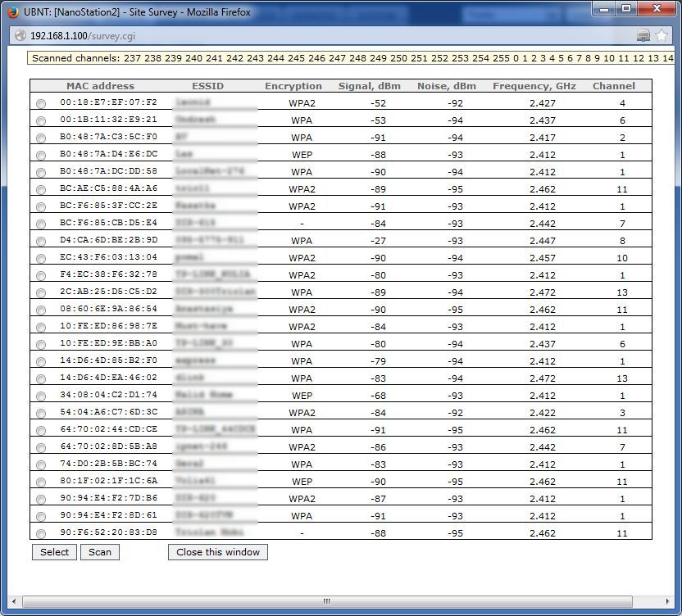
Task: Maximize the Firefox window
Action: tap(626, 9)
